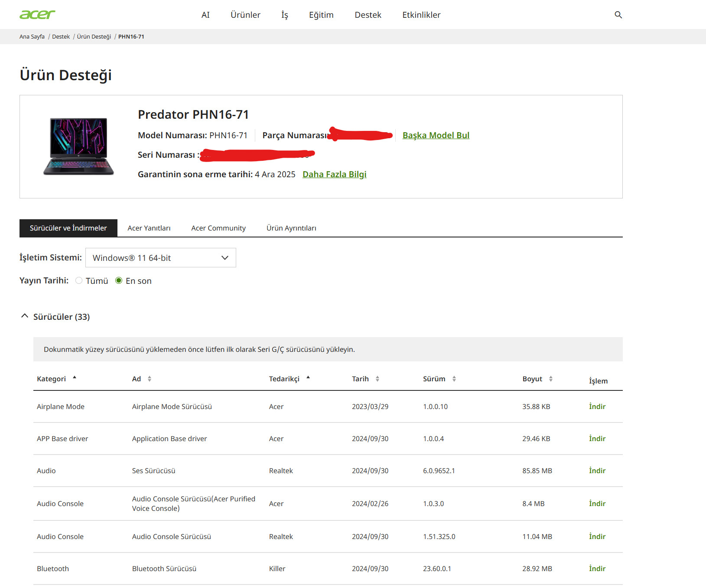Click the Acer logo
Image resolution: width=706 pixels, height=588 pixels.
(x=37, y=15)
